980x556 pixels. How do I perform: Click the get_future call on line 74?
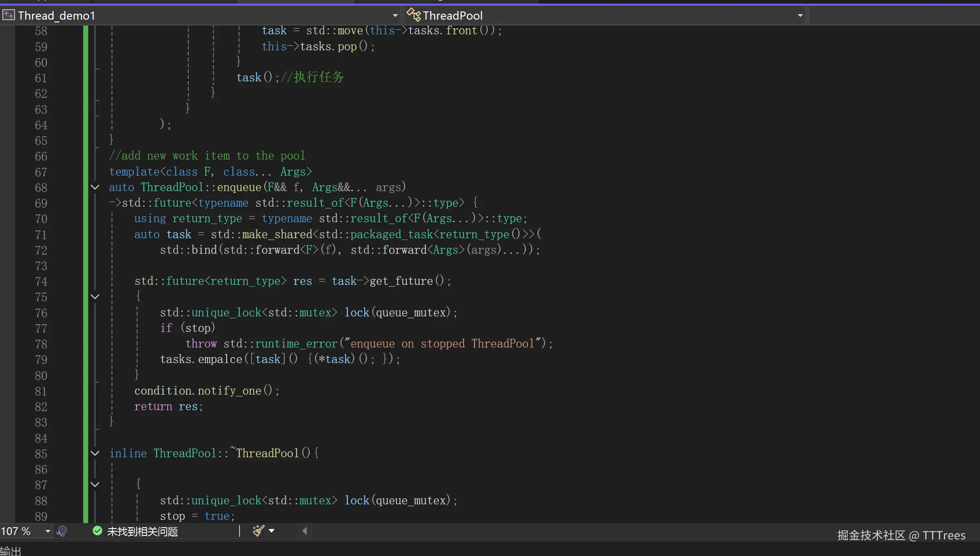[x=401, y=281]
